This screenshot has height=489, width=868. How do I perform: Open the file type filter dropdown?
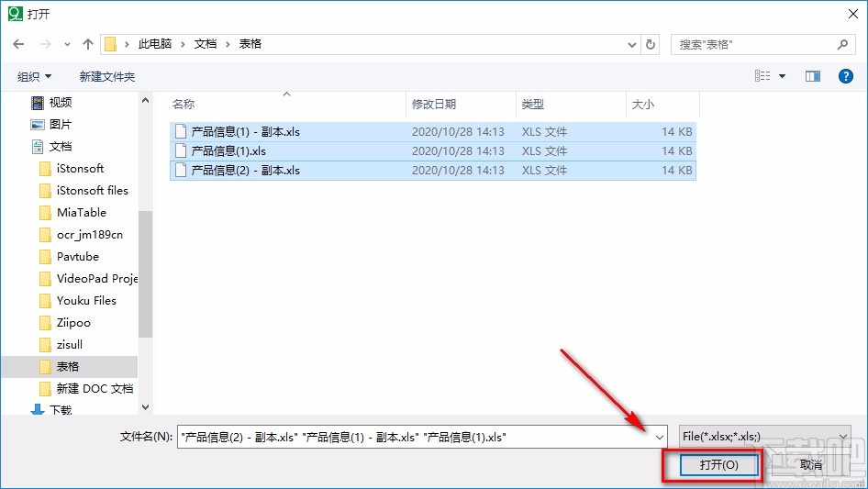[764, 437]
